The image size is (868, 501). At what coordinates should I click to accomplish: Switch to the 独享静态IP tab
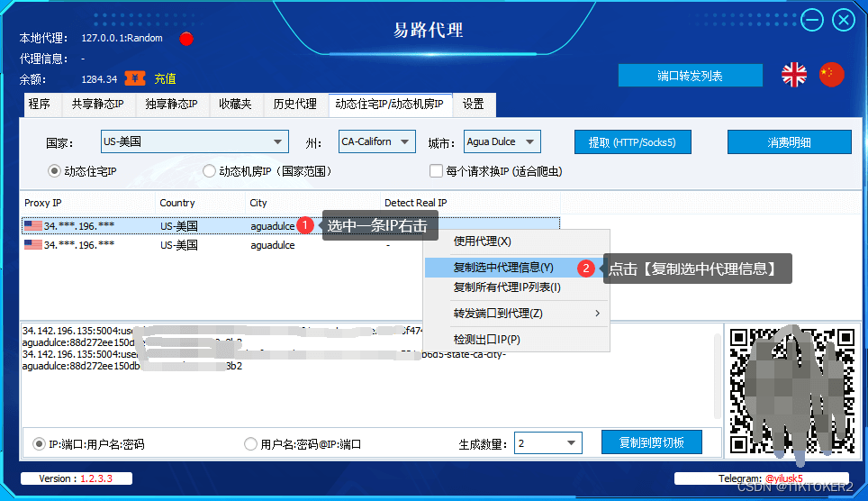172,105
